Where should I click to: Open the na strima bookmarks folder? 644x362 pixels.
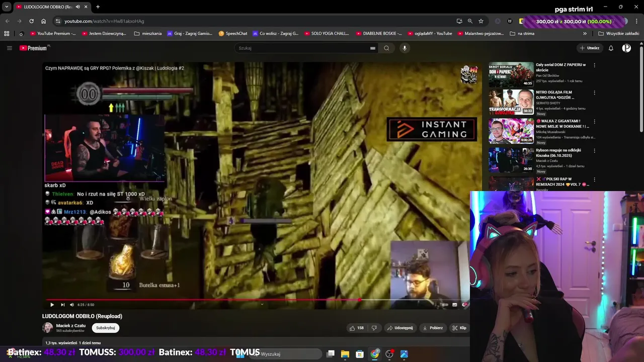pos(522,34)
